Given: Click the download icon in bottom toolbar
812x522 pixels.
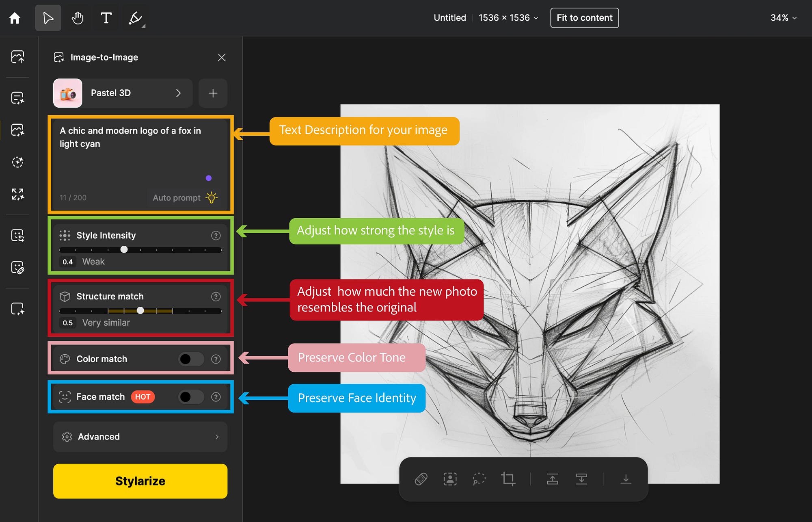Looking at the screenshot, I should [x=626, y=479].
